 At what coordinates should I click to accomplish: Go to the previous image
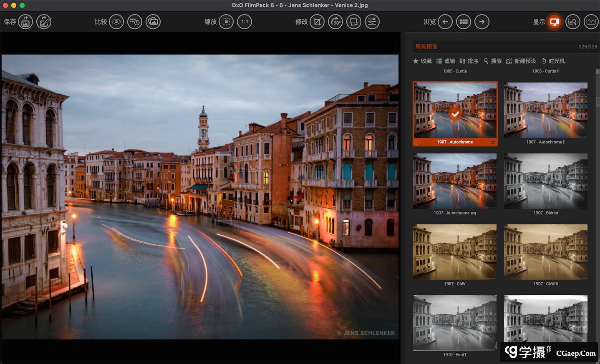point(445,22)
